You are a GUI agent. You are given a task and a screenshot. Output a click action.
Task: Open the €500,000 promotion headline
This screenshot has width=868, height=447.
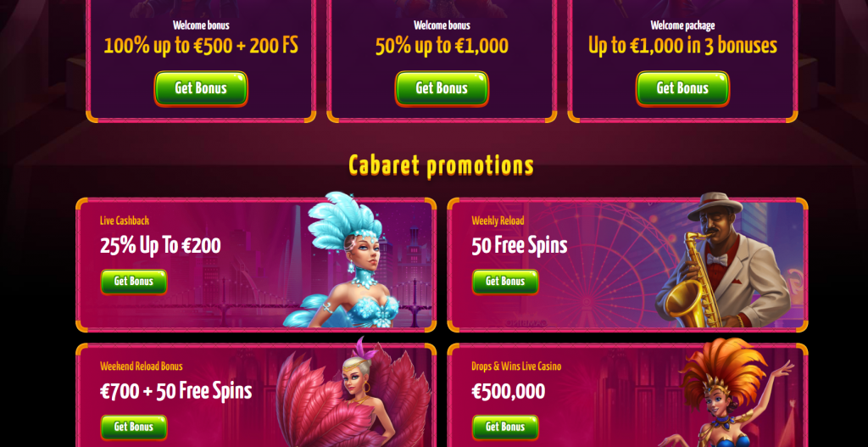tap(509, 392)
